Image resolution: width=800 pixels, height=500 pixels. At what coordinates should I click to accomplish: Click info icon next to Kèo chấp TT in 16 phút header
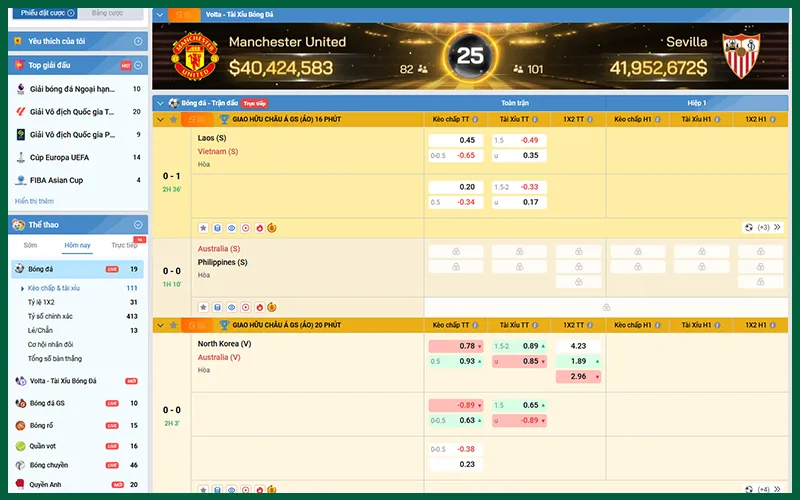point(476,119)
